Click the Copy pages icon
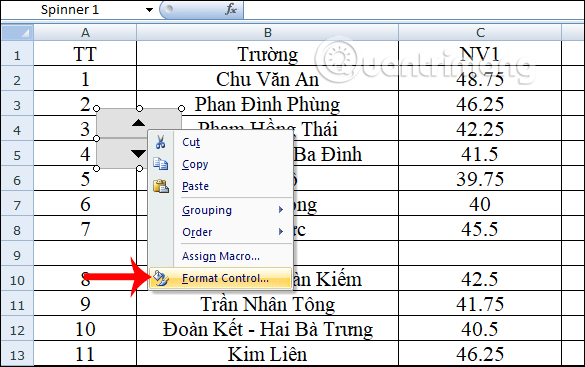The image size is (585, 367). [x=161, y=164]
